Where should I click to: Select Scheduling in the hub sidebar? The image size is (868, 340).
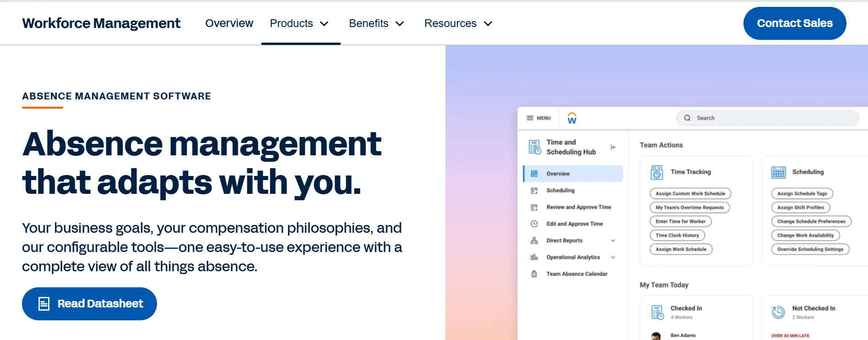click(560, 191)
